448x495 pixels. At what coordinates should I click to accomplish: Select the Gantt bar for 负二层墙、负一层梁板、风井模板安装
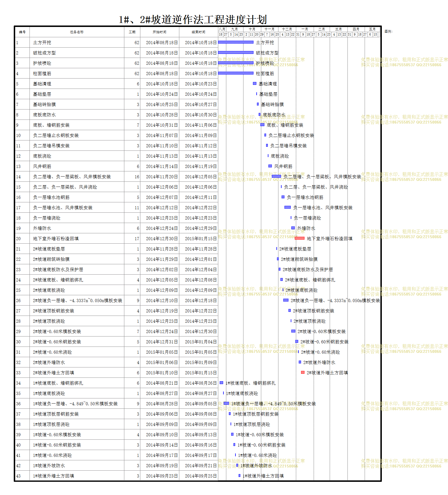pyautogui.click(x=276, y=176)
